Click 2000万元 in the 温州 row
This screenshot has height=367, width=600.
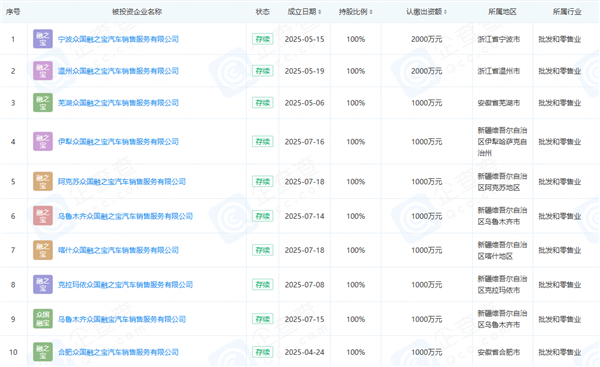(x=427, y=71)
